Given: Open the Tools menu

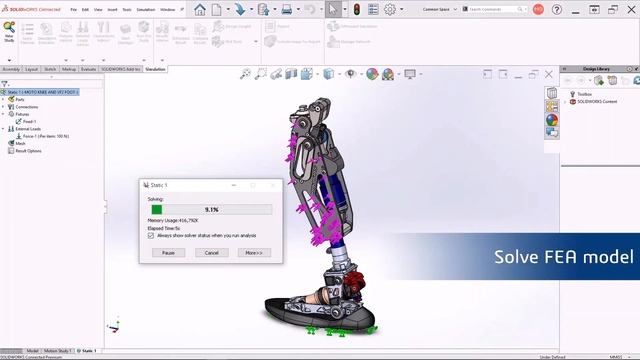Looking at the screenshot, I should tap(127, 9).
